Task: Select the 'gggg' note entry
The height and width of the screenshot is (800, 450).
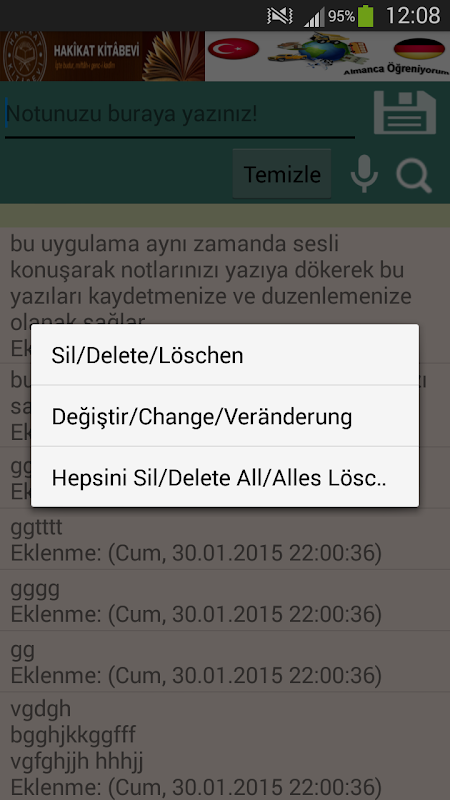Action: tap(225, 601)
